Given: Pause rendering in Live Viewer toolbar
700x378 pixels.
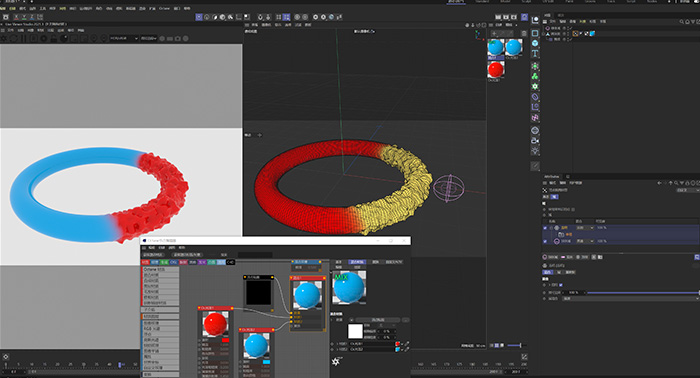Looking at the screenshot, I should pyautogui.click(x=23, y=39).
